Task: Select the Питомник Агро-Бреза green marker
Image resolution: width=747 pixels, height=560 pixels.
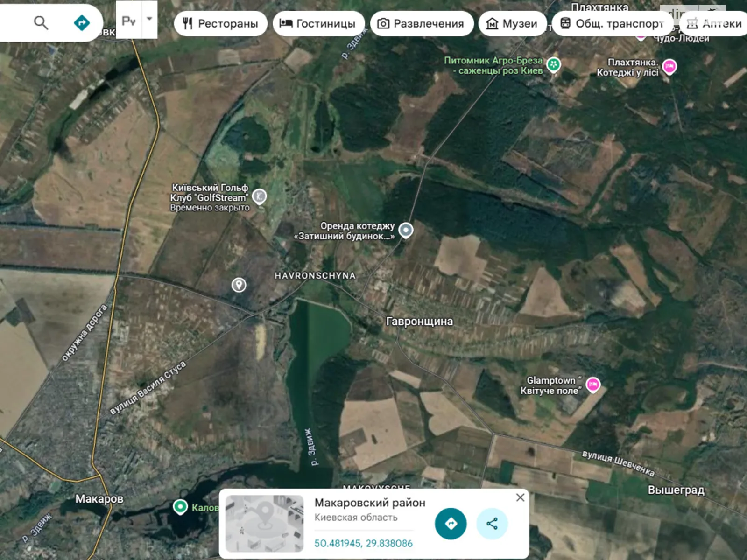Action: 553,64
